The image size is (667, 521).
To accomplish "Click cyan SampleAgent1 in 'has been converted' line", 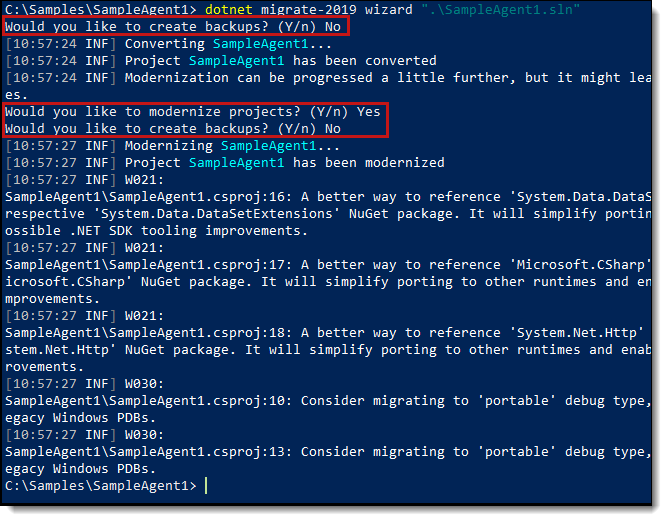I will tap(236, 60).
